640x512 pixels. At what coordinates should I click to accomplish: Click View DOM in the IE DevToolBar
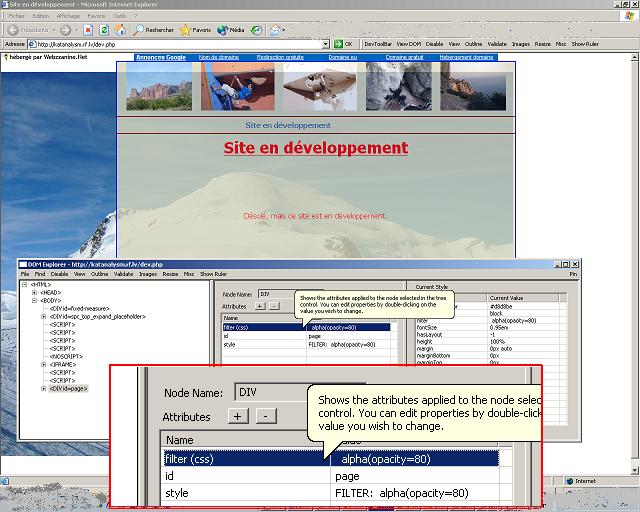(x=408, y=44)
